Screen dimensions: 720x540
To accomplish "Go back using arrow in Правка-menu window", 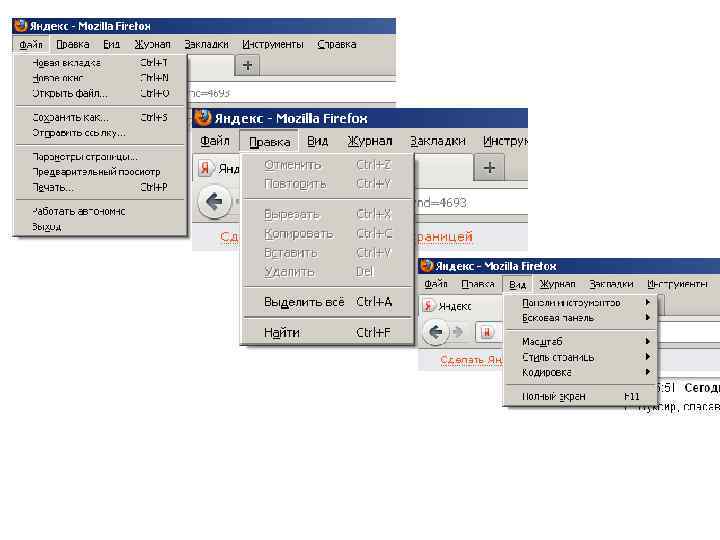I will click(214, 202).
